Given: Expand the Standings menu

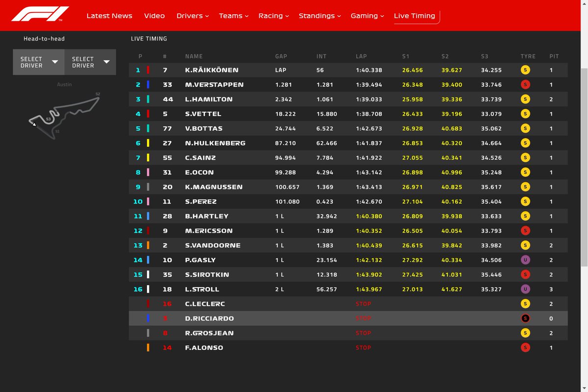Looking at the screenshot, I should [319, 16].
